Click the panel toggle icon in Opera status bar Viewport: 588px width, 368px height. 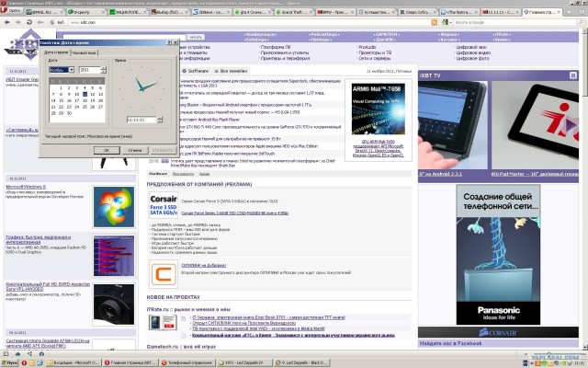click(6, 353)
